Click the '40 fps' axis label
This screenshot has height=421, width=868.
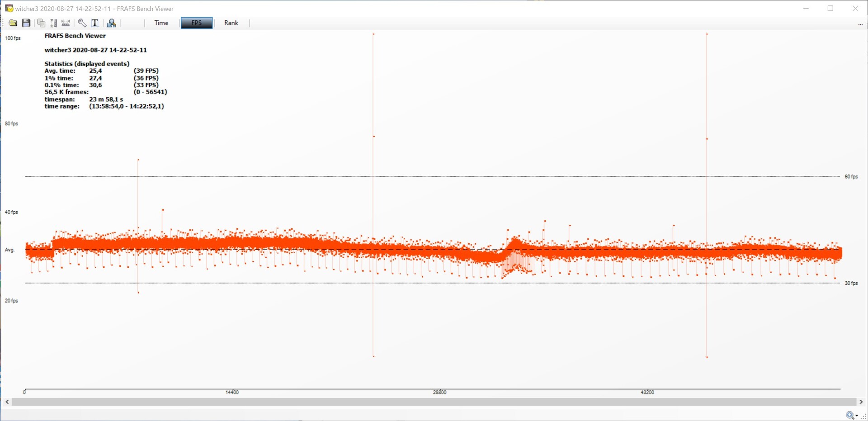pos(11,213)
